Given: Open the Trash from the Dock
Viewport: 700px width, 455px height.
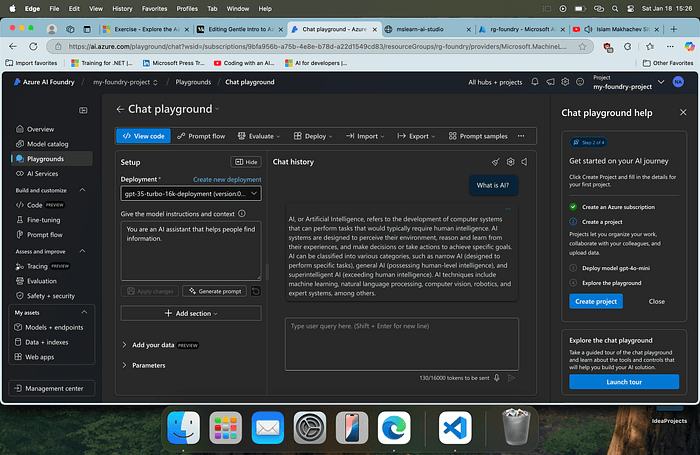Looking at the screenshot, I should [x=516, y=427].
